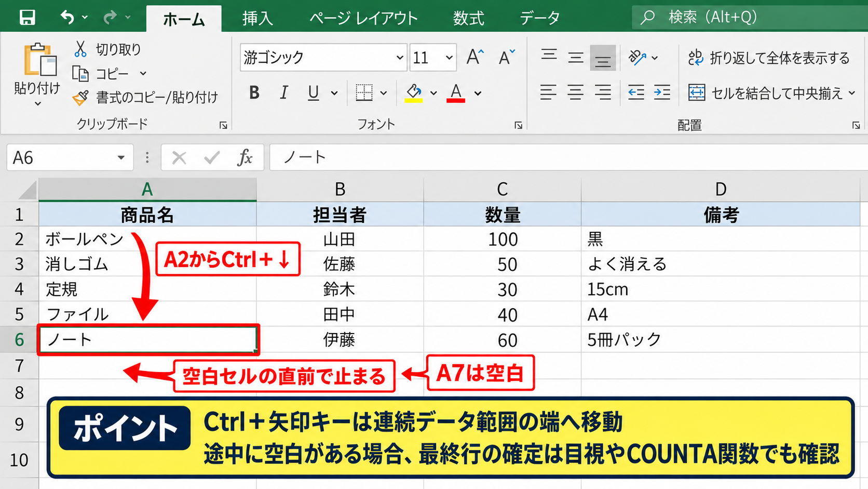Click the borders grid icon
Viewport: 868px width, 489px height.
point(364,92)
